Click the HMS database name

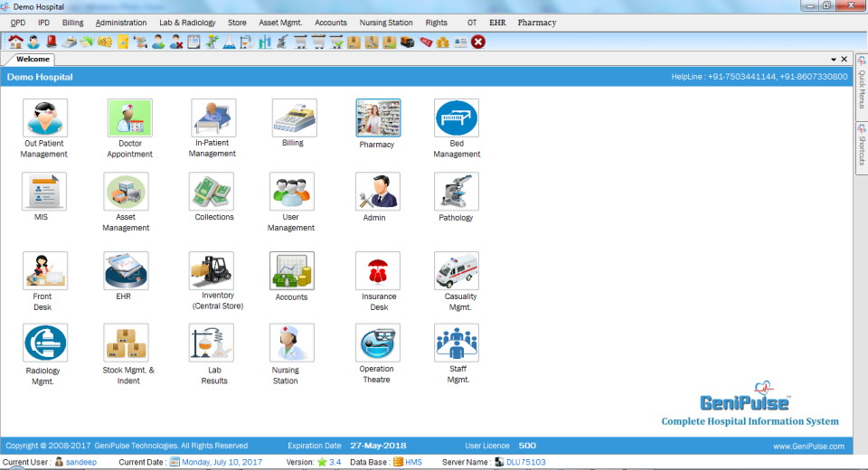[413, 462]
